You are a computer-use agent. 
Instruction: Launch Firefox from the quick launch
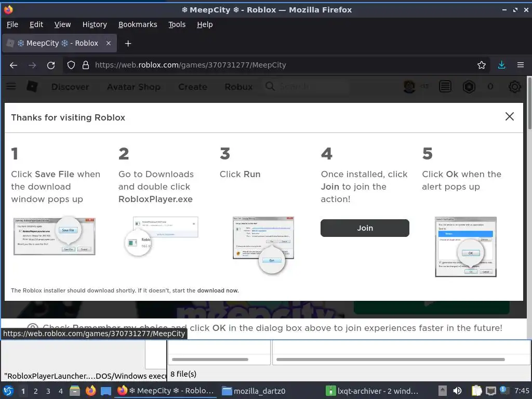[x=90, y=391]
